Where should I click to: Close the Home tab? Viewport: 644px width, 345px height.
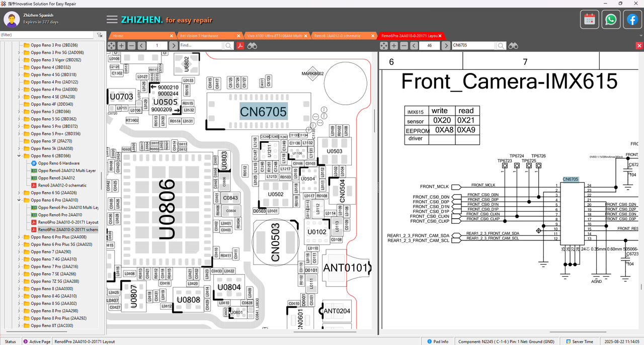point(172,36)
